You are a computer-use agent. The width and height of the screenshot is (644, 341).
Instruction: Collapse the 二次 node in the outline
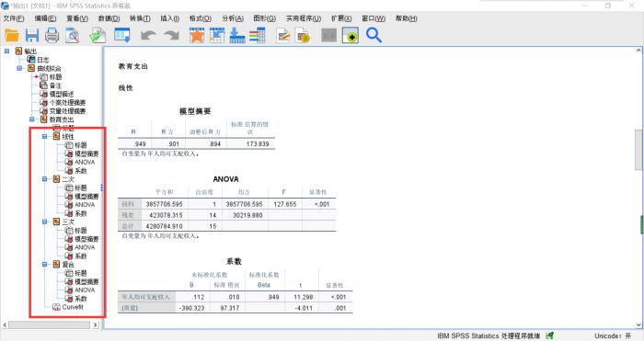pyautogui.click(x=45, y=179)
